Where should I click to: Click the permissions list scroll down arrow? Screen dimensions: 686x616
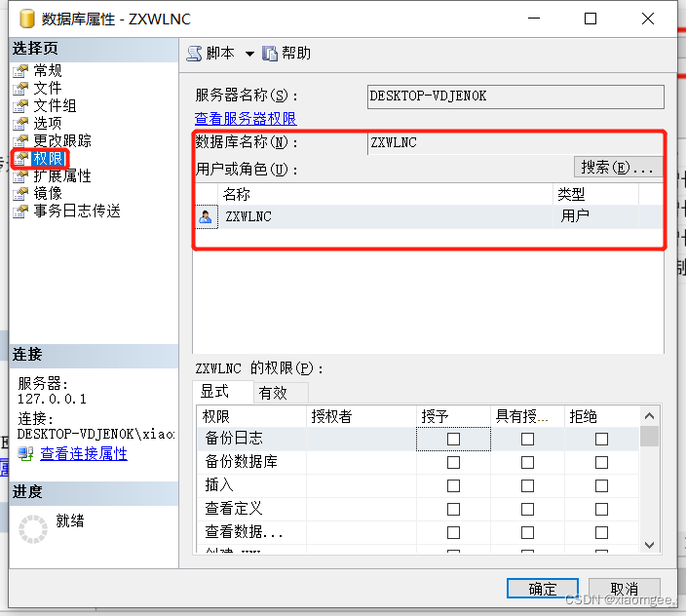pyautogui.click(x=649, y=545)
